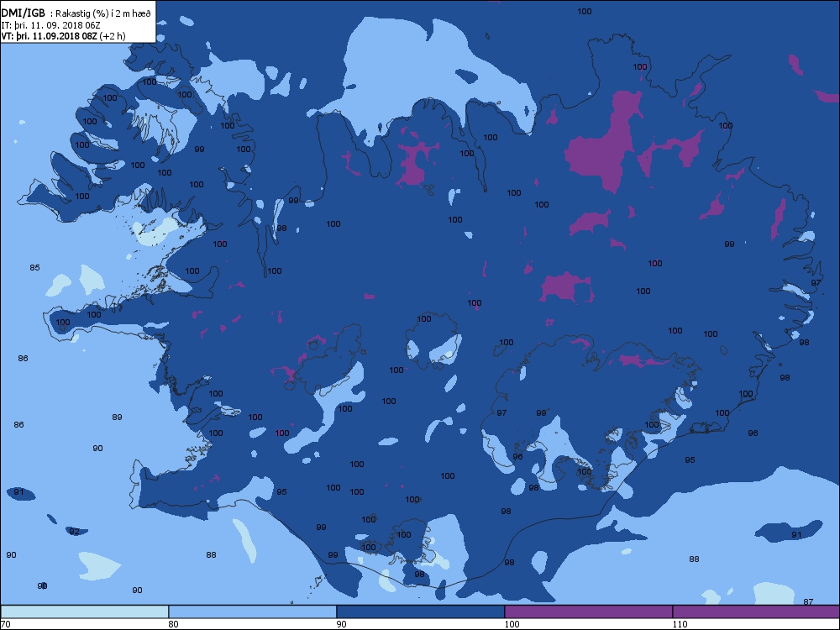This screenshot has height=630, width=840.
Task: Click the humidity value 87 near the legend
Action: [x=808, y=601]
